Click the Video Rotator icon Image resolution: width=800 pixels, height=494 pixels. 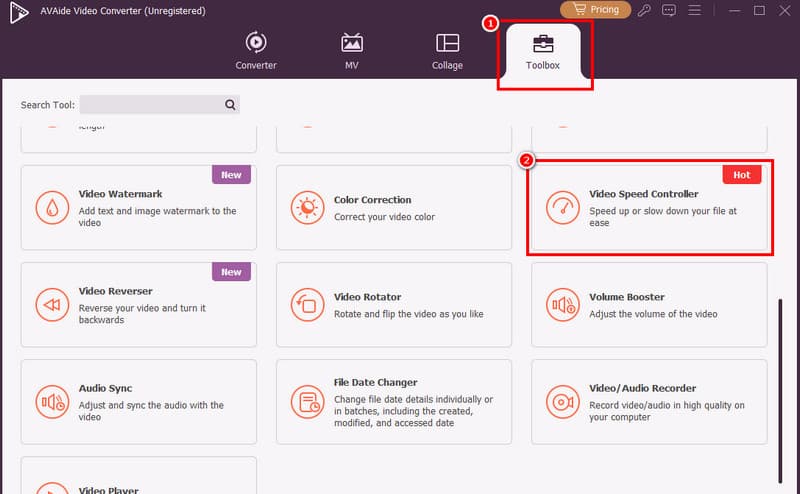(x=305, y=304)
